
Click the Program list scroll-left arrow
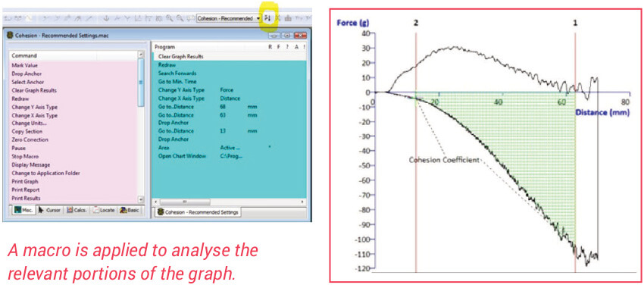tap(155, 202)
